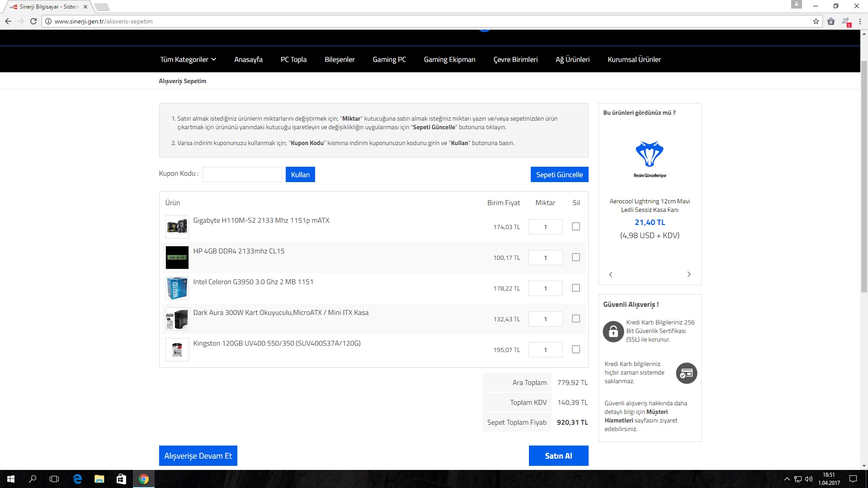Click the browser forward arrow

21,21
